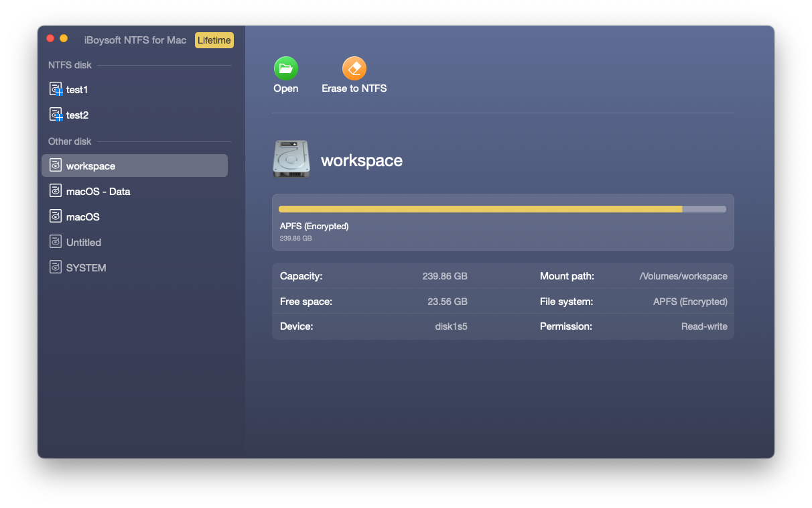Image resolution: width=812 pixels, height=508 pixels.
Task: Click the test2 NTFS disk icon
Action: (x=56, y=115)
